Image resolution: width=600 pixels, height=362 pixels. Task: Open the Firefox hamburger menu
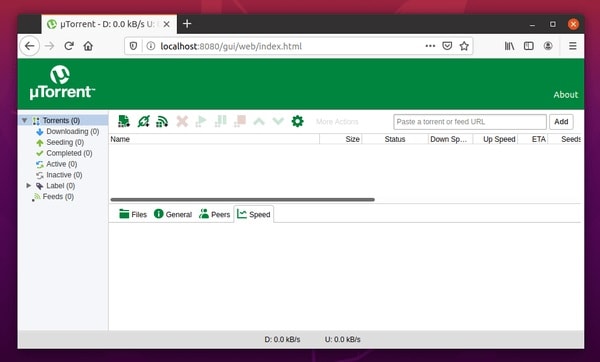[x=573, y=46]
